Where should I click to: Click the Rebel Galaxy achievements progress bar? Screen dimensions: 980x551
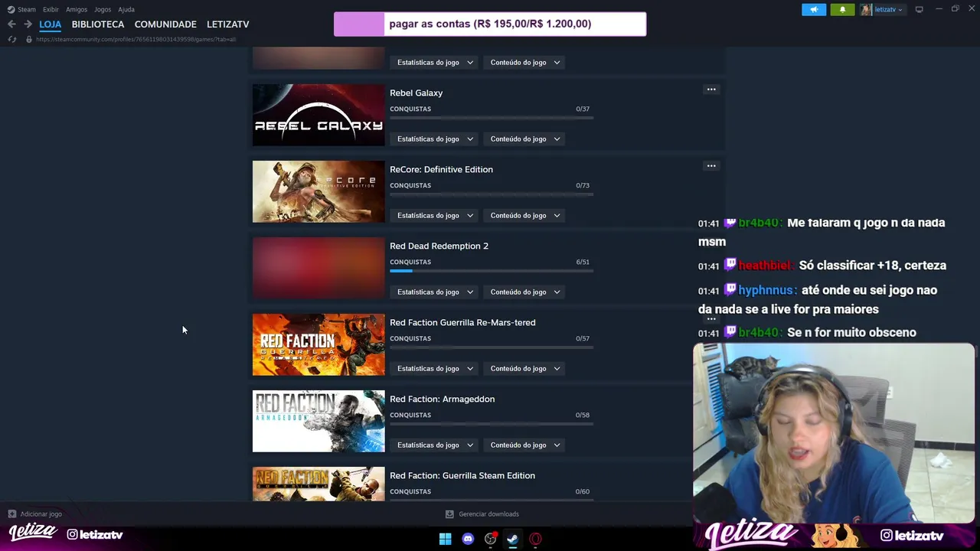coord(492,118)
